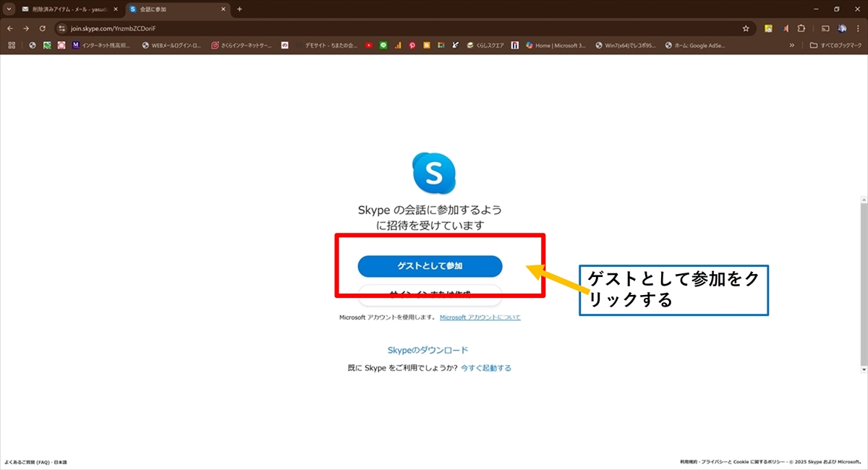Open the apps grid in bookmarks bar

click(11, 45)
